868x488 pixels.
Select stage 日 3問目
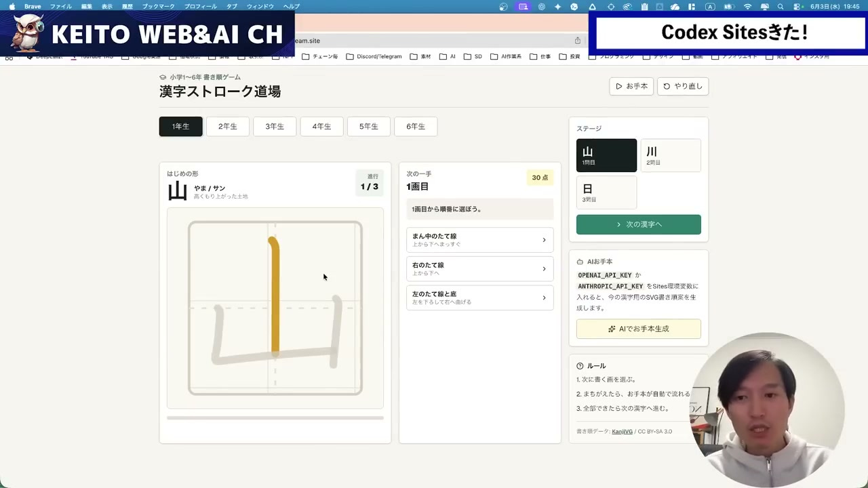pyautogui.click(x=606, y=192)
